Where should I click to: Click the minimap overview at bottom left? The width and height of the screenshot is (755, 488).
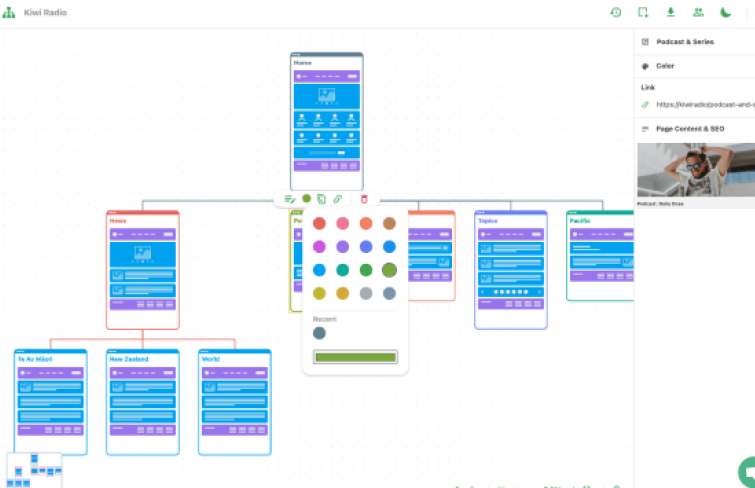pyautogui.click(x=34, y=470)
